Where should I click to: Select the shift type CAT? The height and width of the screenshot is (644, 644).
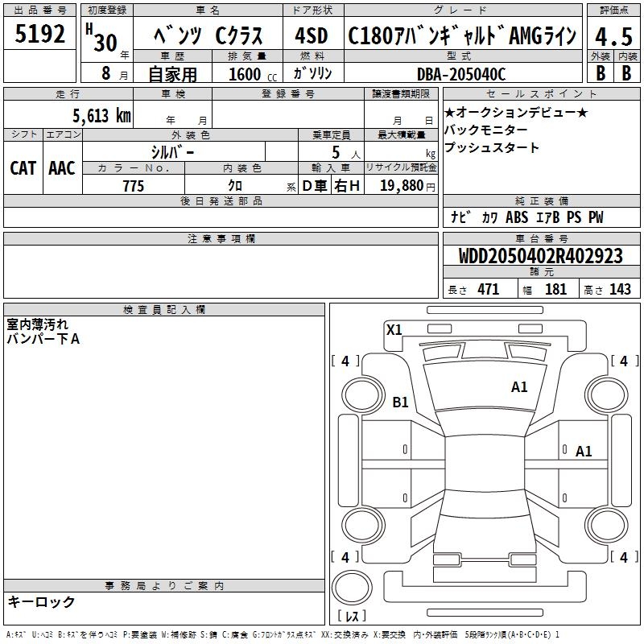pos(23,168)
